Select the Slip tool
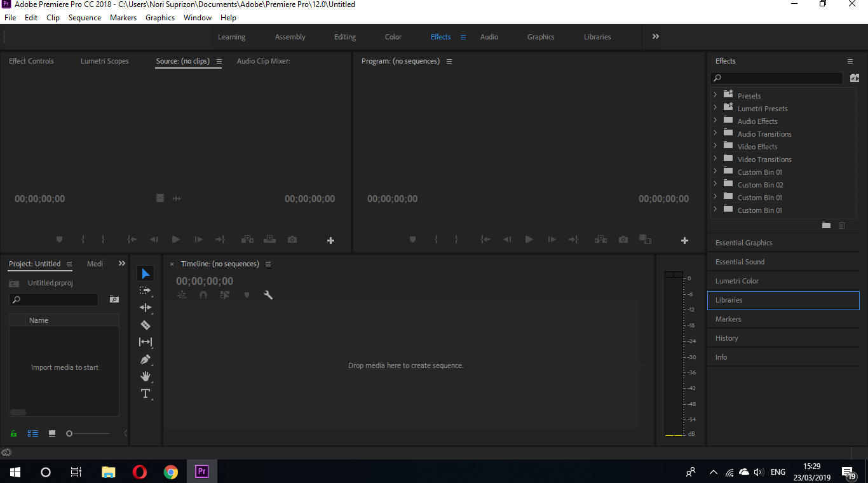Image resolution: width=868 pixels, height=483 pixels. click(x=146, y=342)
